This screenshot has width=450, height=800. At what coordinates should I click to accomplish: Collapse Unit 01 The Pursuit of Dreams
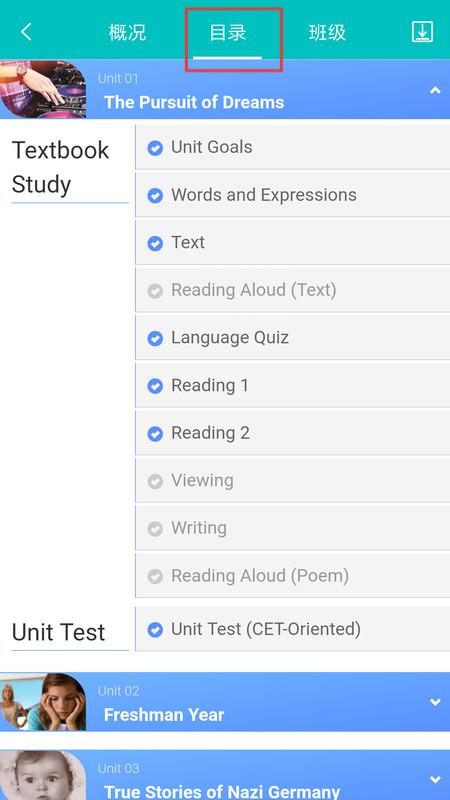(x=435, y=90)
